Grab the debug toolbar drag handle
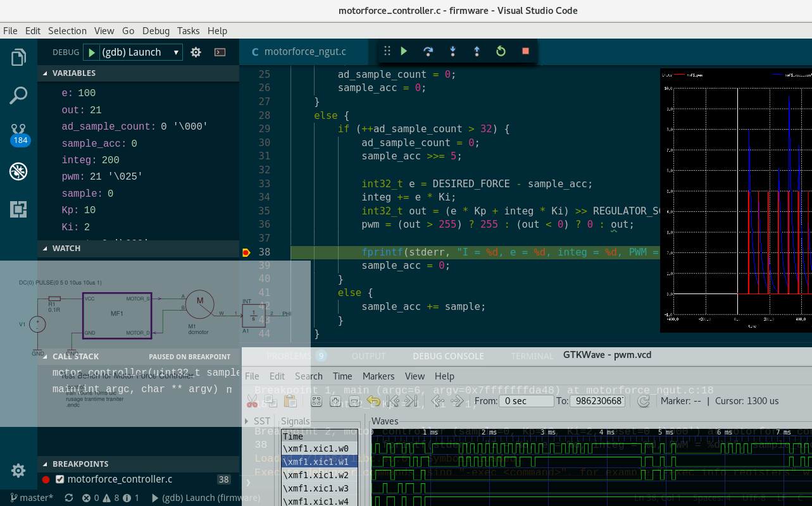Viewport: 812px width, 506px height. point(387,51)
